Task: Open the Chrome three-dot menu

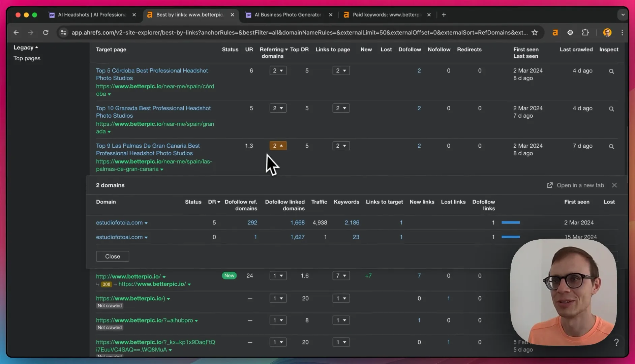Action: 622,33
